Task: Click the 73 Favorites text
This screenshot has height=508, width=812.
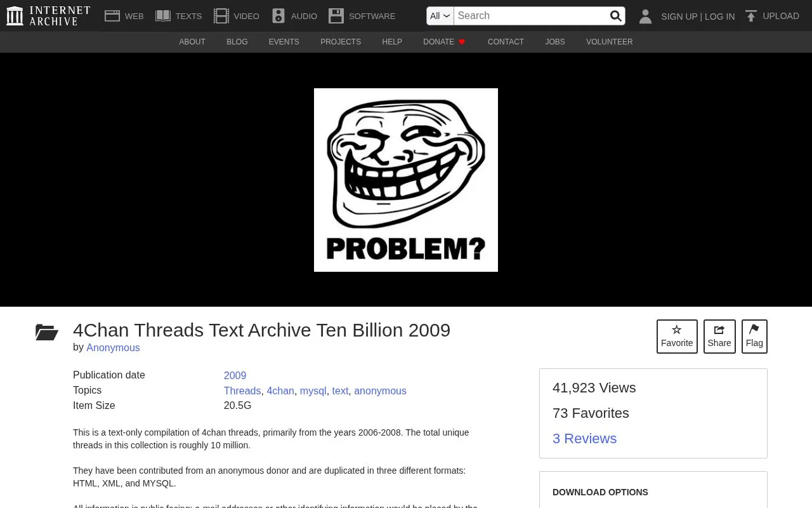Action: tap(591, 413)
